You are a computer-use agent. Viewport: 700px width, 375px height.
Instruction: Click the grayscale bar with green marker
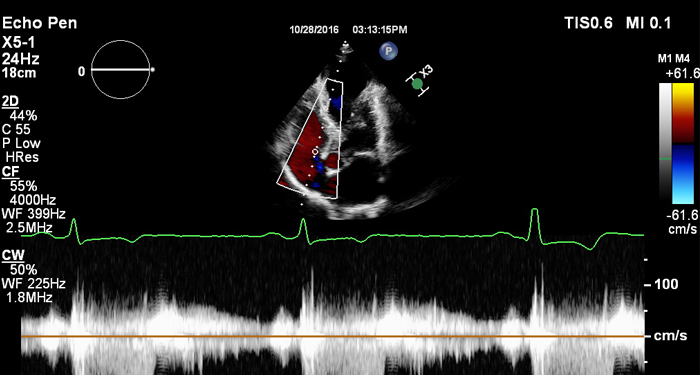coord(665,144)
